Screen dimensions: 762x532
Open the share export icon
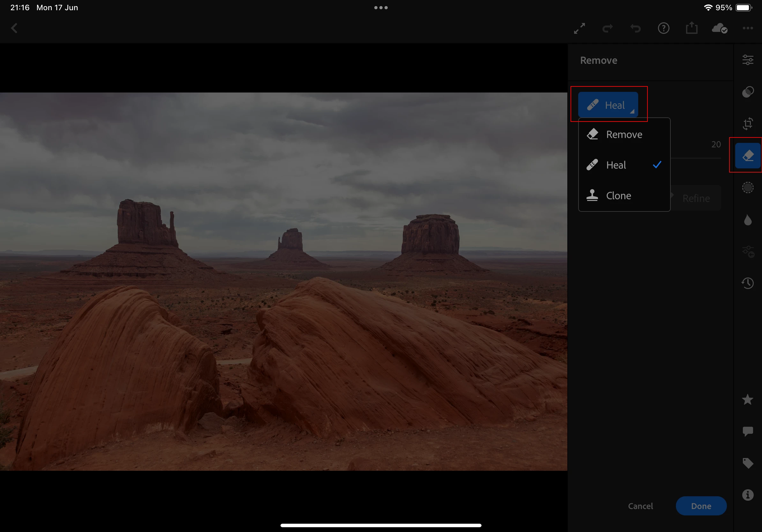pos(692,28)
